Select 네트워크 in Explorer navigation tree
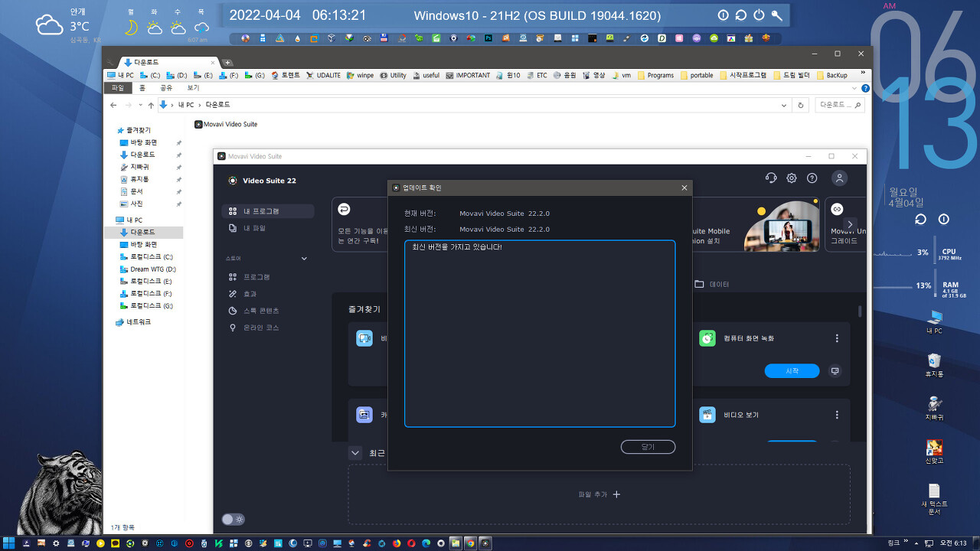Viewport: 980px width, 551px height. tap(133, 322)
